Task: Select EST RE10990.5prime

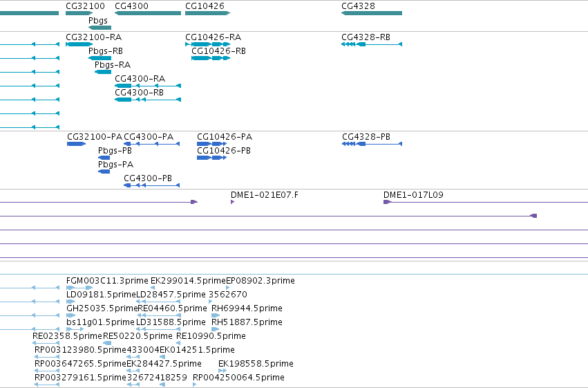Action: click(x=178, y=343)
